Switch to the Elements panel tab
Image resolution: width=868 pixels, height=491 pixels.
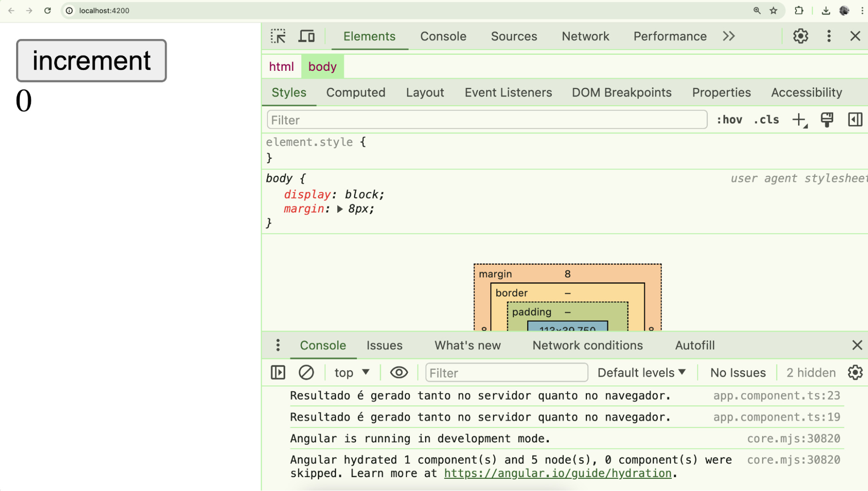[x=370, y=36]
